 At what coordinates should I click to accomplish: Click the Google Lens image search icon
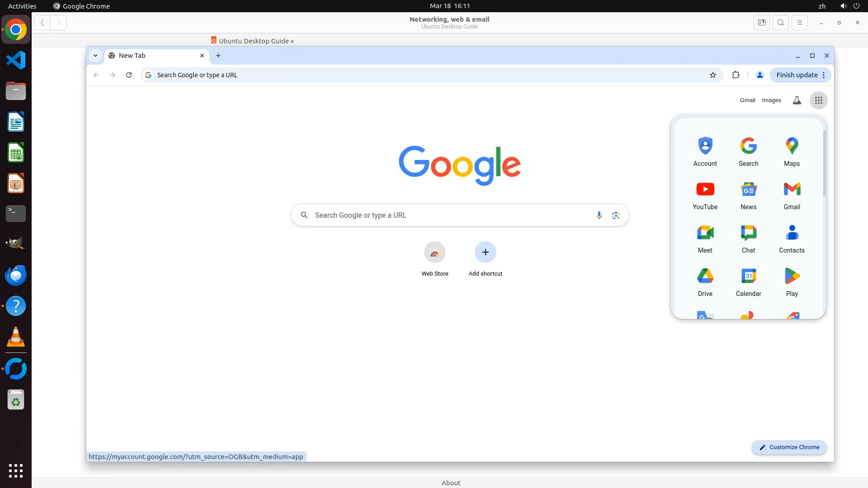coord(616,216)
